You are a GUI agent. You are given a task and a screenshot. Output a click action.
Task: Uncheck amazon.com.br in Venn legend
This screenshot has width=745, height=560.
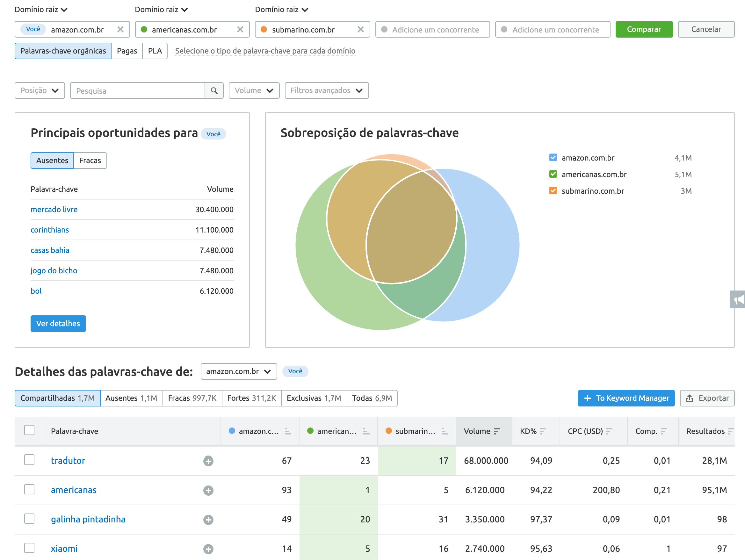553,158
